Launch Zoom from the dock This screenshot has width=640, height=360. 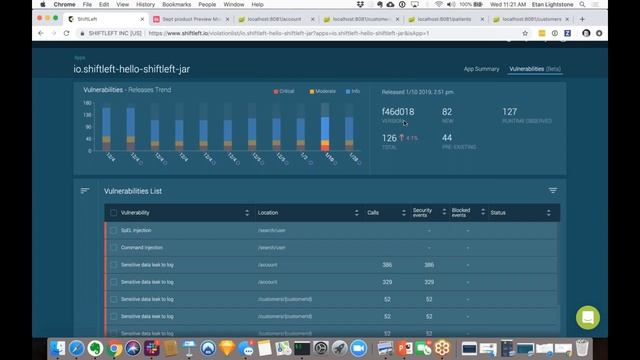pyautogui.click(x=358, y=349)
